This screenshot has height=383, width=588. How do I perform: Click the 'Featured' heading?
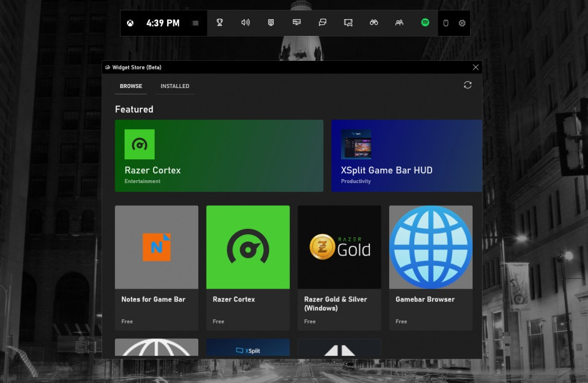[x=135, y=110]
